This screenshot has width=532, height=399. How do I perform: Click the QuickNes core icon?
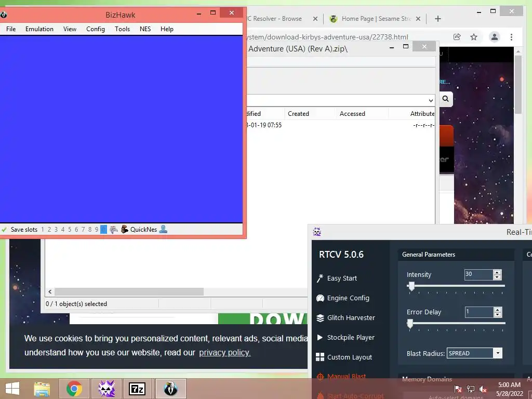pos(125,229)
